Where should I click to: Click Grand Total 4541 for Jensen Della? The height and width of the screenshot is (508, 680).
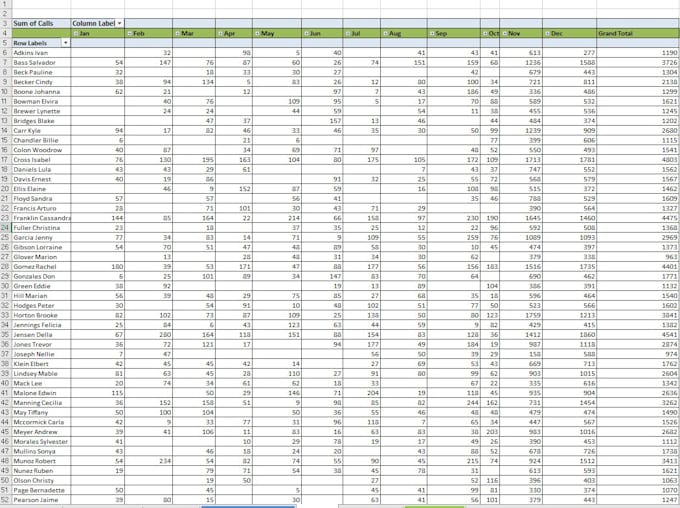(638, 334)
